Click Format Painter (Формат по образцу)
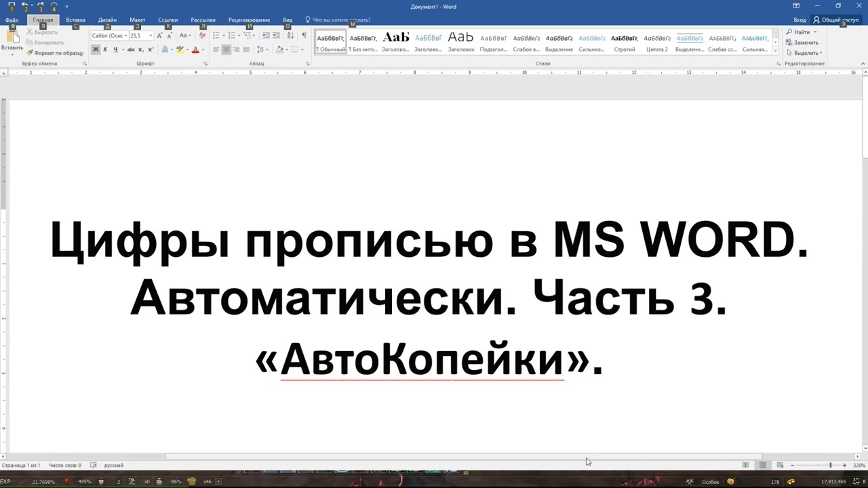The width and height of the screenshot is (868, 488). tap(56, 53)
